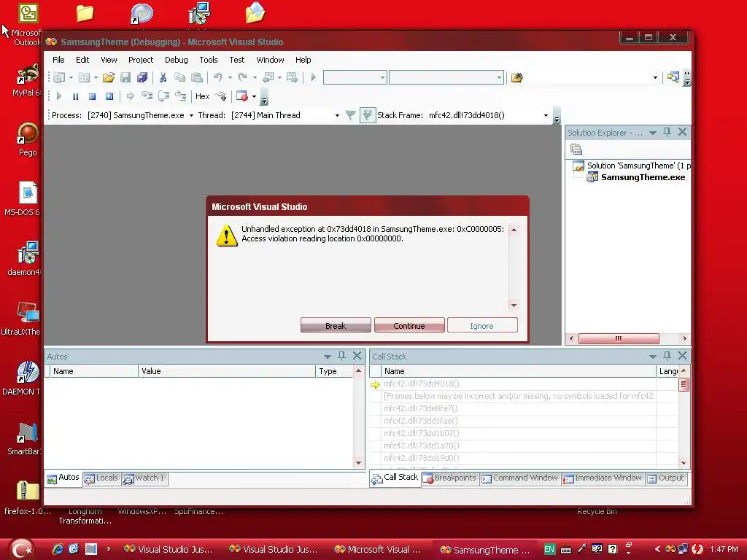Click the Save toolbar icon
The width and height of the screenshot is (747, 560).
[125, 77]
